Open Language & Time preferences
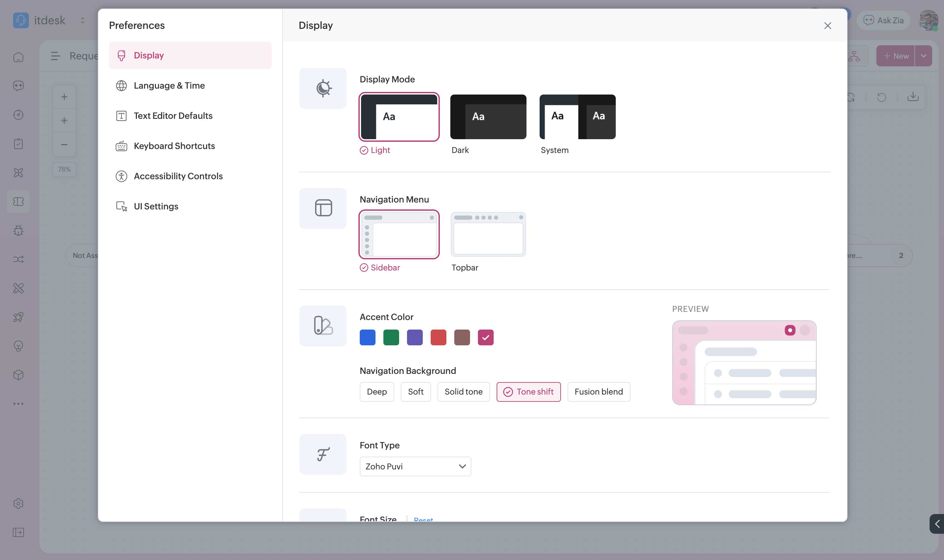The image size is (944, 560). pos(190,86)
